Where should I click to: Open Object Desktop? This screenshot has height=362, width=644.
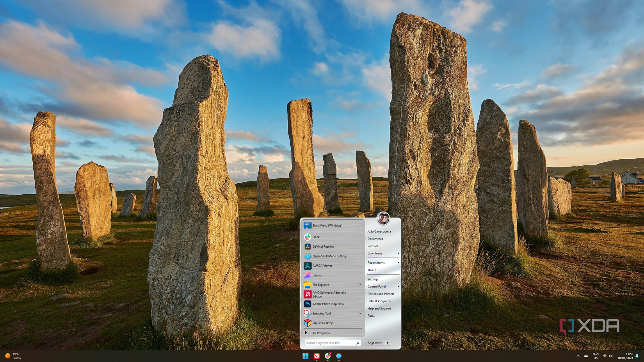point(323,323)
